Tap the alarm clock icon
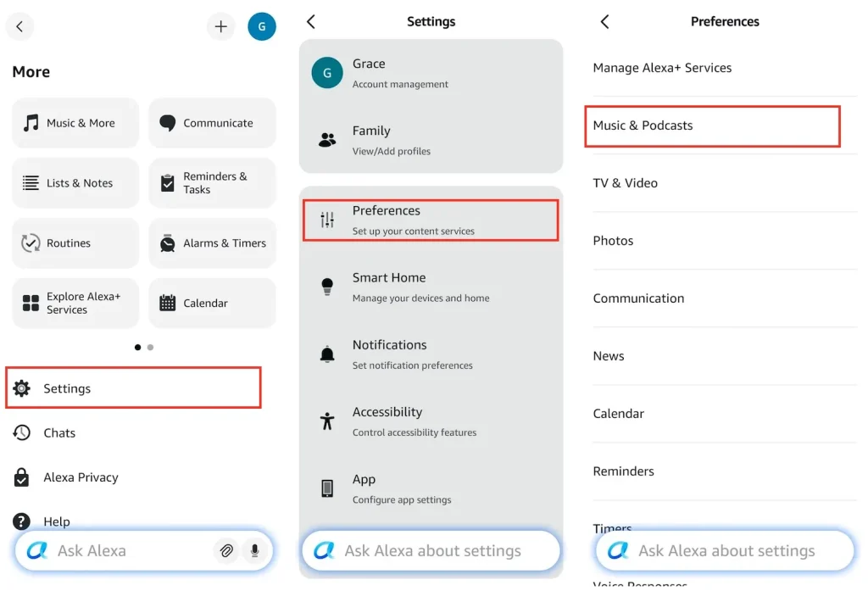Viewport: 868px width, 591px height. click(x=167, y=243)
